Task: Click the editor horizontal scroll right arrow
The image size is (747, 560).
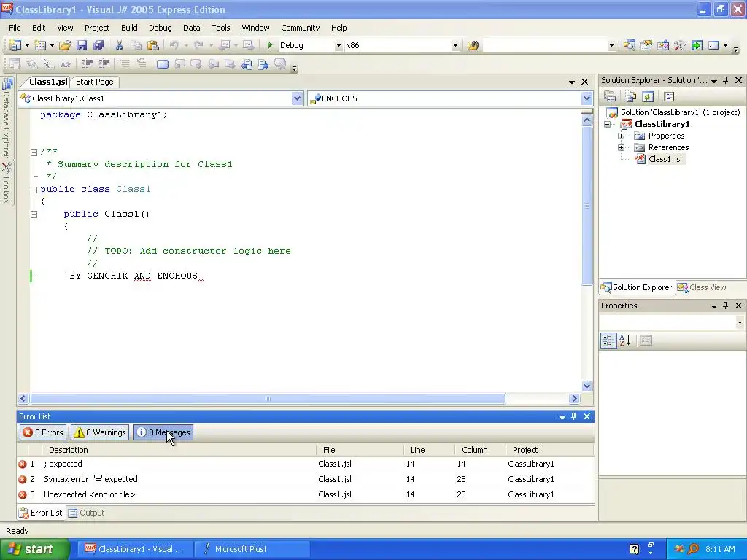Action: point(574,399)
